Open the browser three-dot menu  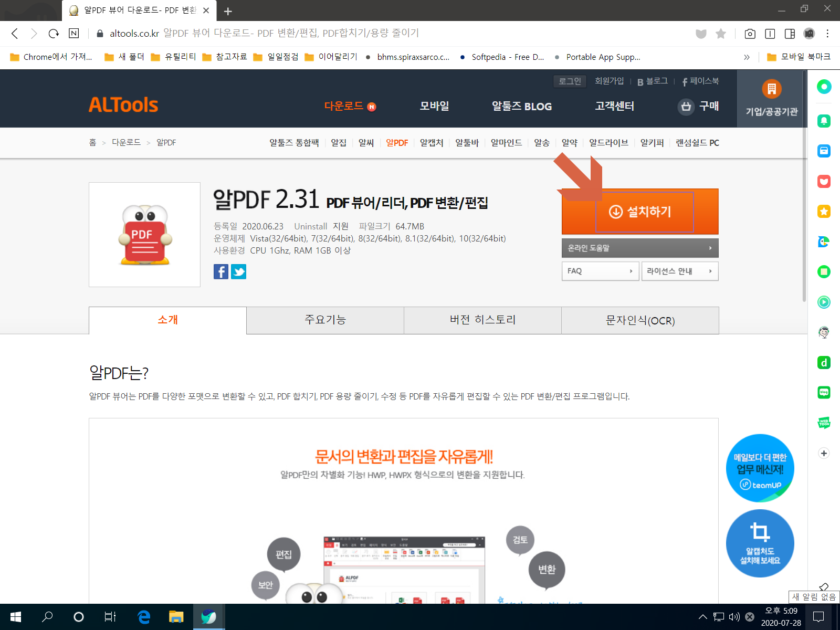[827, 34]
